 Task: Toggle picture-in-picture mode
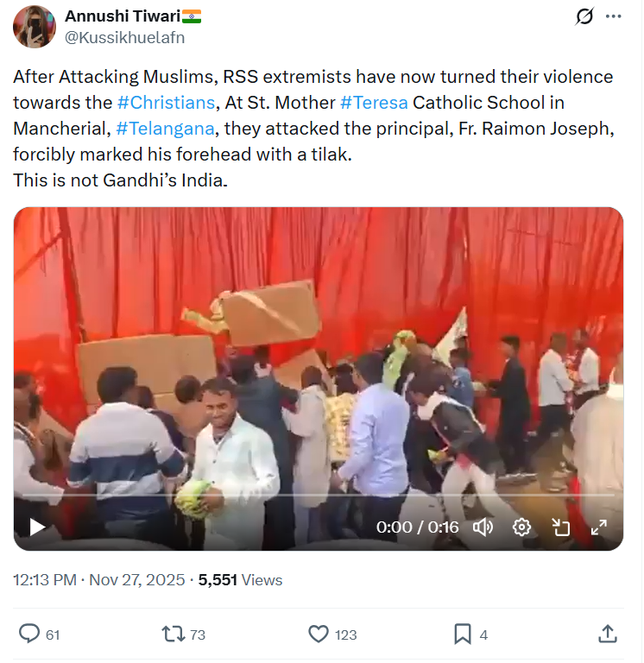click(560, 527)
